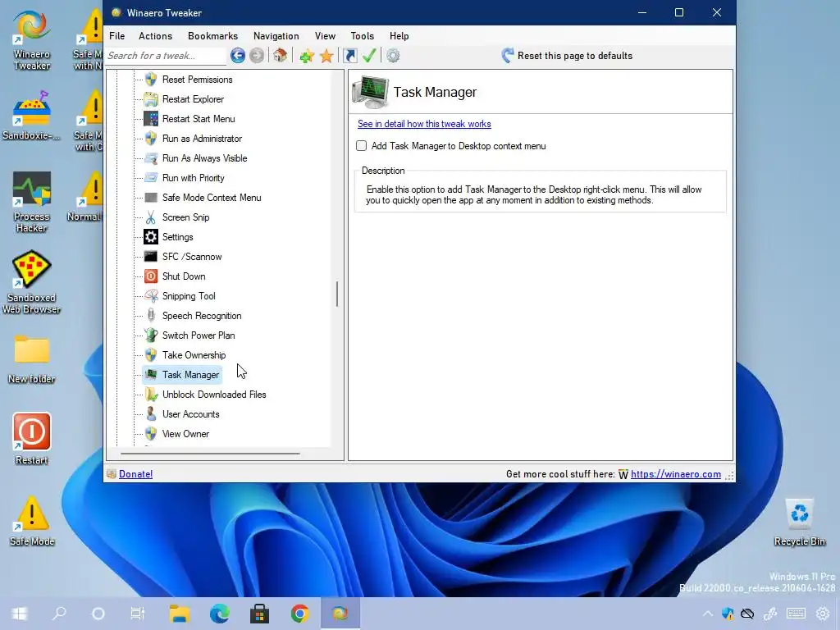Click the Take Ownership shield icon
Screen dimensions: 840x630
click(x=151, y=355)
